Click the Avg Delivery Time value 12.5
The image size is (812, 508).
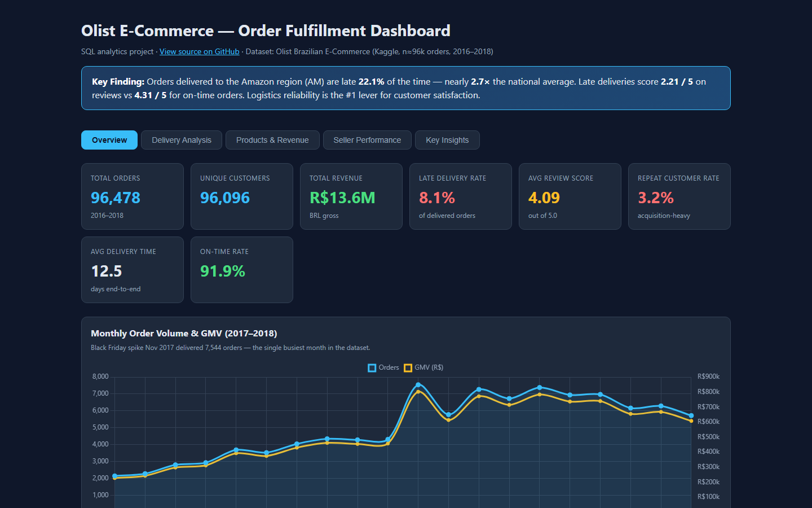107,271
